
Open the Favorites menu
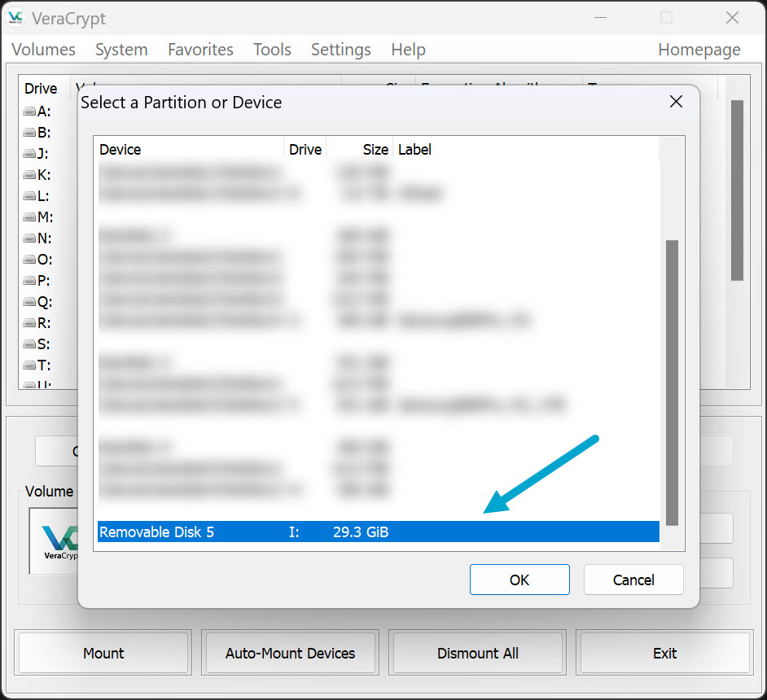(x=200, y=50)
